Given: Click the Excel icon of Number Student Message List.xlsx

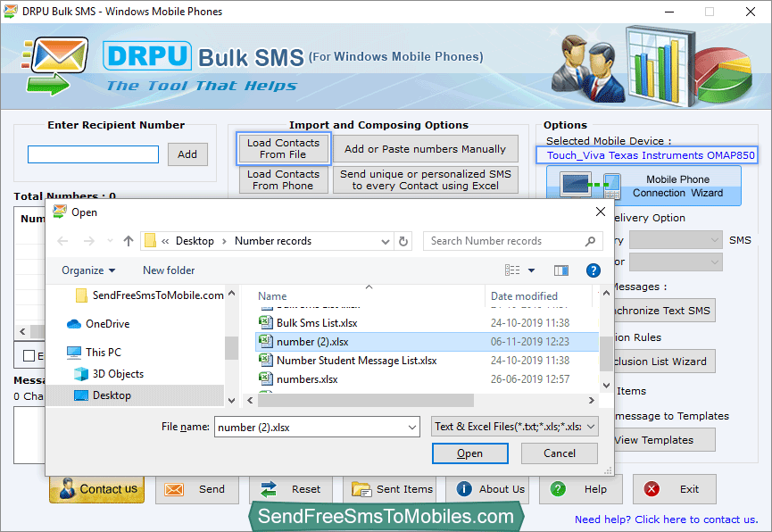Looking at the screenshot, I should click(x=266, y=360).
